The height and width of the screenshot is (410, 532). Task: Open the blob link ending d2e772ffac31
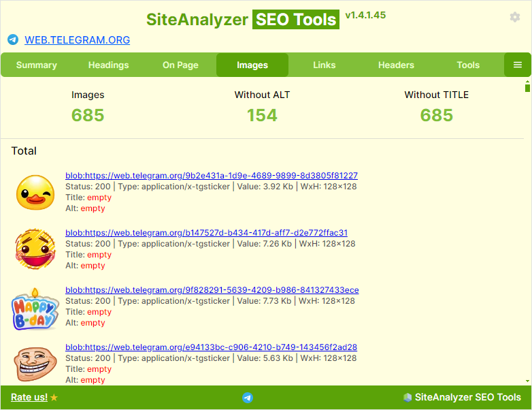pyautogui.click(x=206, y=233)
